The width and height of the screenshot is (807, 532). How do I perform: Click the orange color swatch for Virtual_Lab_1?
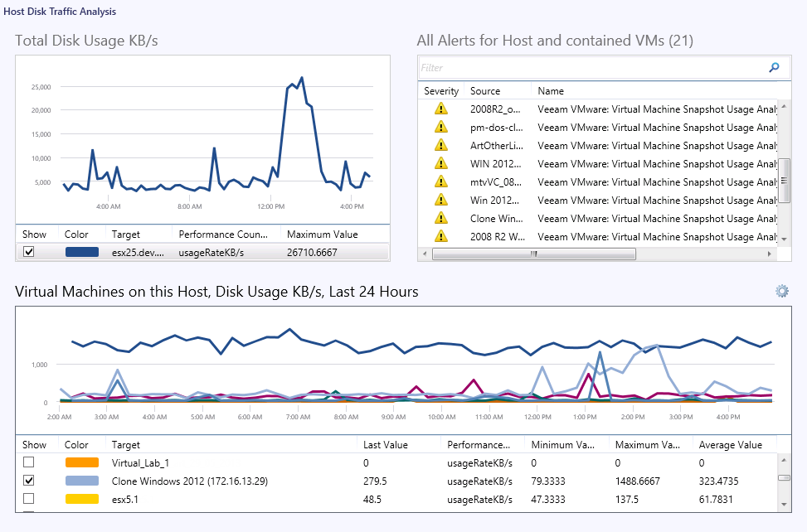click(x=81, y=462)
